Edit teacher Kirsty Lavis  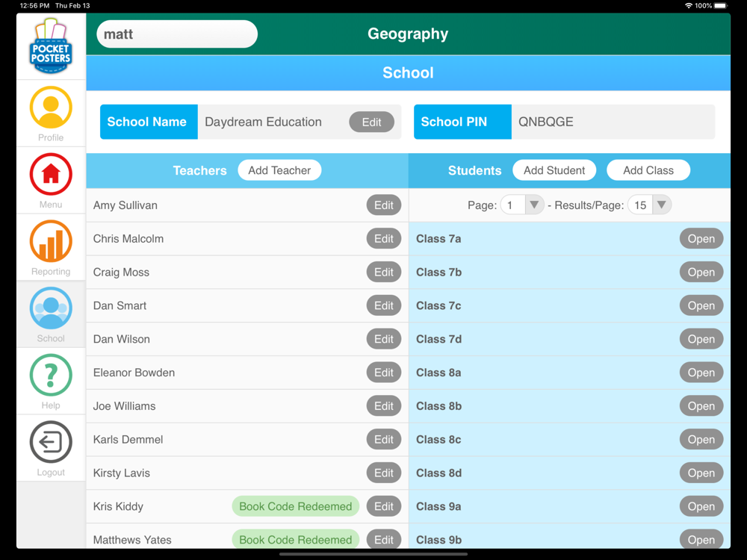(x=383, y=473)
